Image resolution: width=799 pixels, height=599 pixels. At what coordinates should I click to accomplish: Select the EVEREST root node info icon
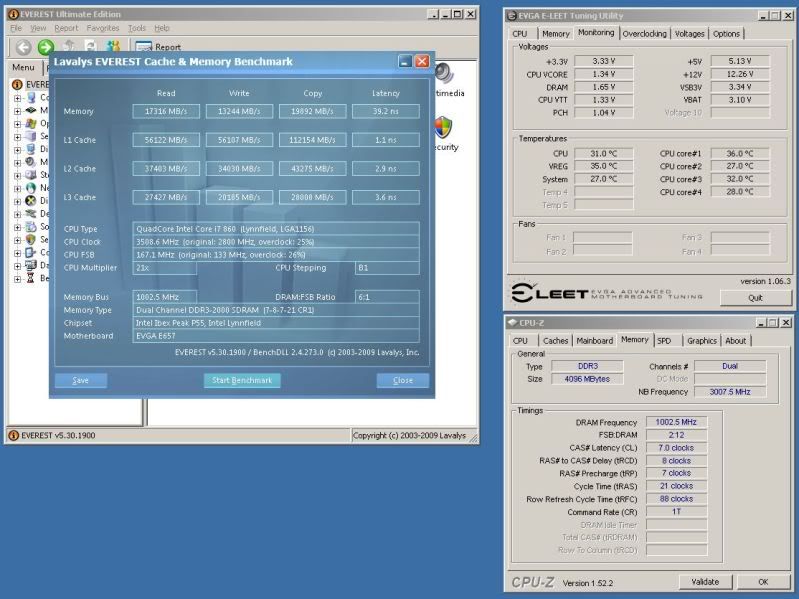coord(17,84)
